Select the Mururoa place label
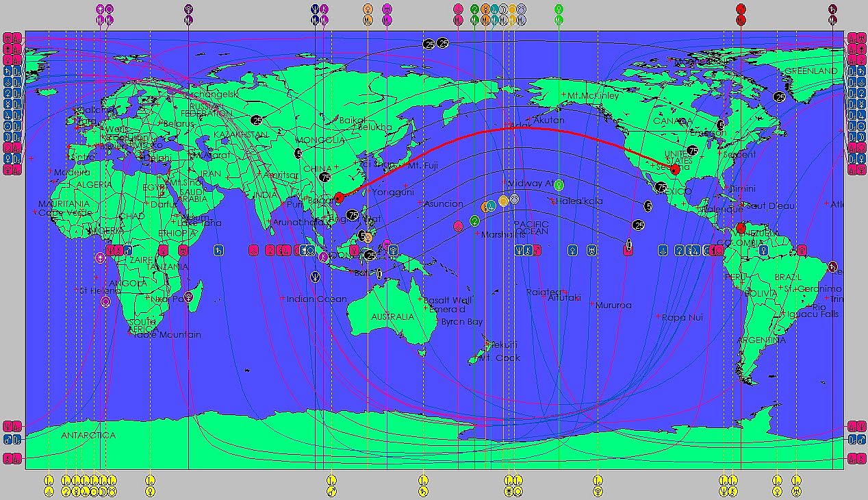The image size is (868, 500). (x=613, y=305)
